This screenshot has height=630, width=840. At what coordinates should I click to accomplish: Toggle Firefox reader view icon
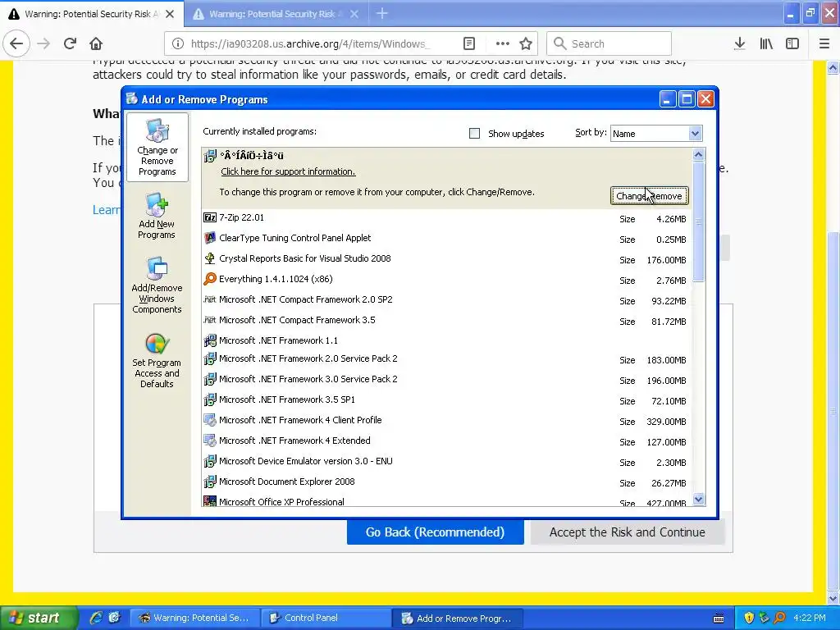click(468, 43)
